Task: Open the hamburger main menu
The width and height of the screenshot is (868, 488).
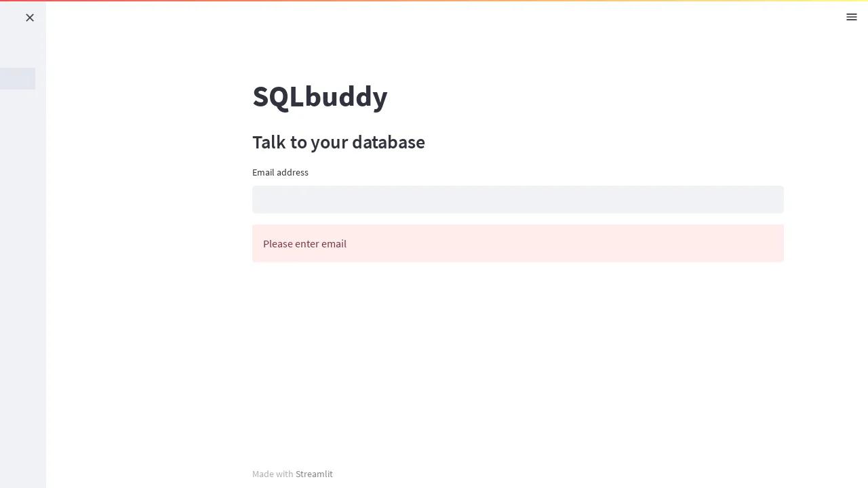Action: coord(852,18)
